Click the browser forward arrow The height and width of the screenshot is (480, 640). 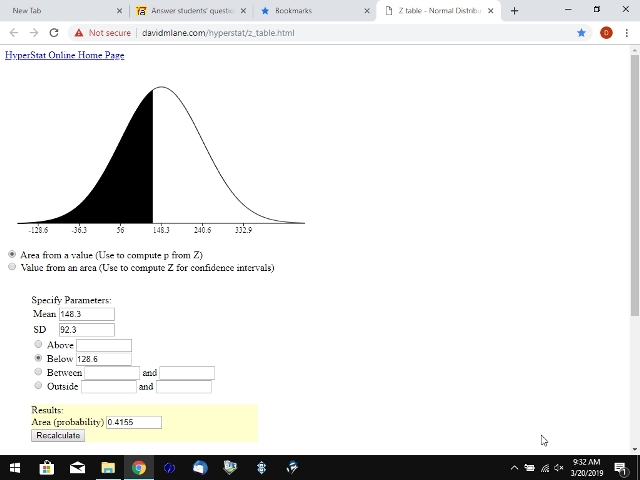(34, 33)
